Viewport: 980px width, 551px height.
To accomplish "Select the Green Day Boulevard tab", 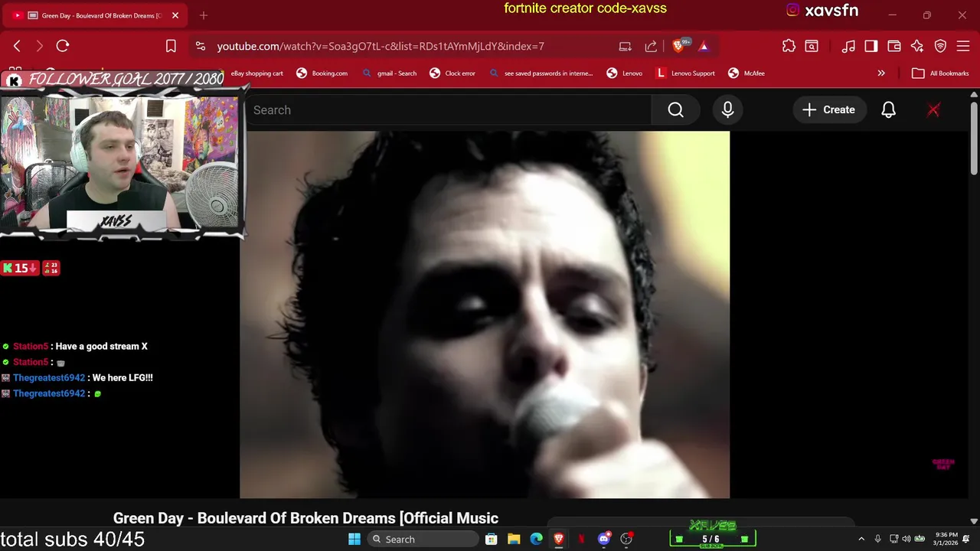I will (95, 15).
